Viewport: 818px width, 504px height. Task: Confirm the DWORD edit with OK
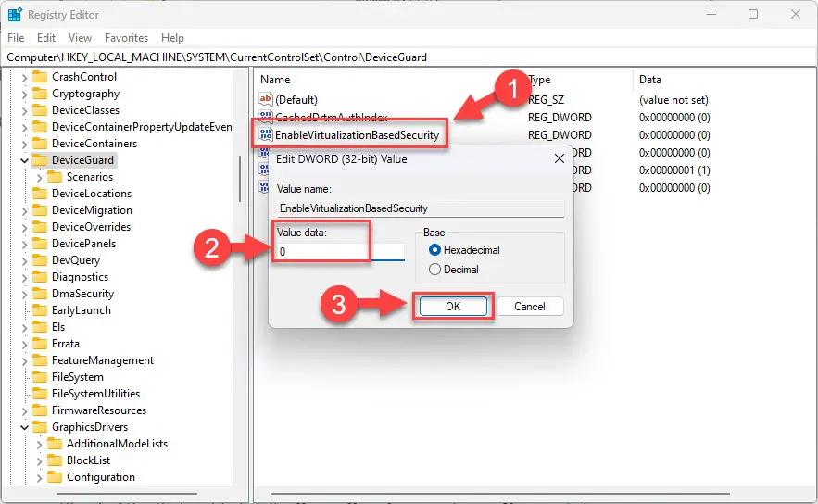pyautogui.click(x=453, y=307)
